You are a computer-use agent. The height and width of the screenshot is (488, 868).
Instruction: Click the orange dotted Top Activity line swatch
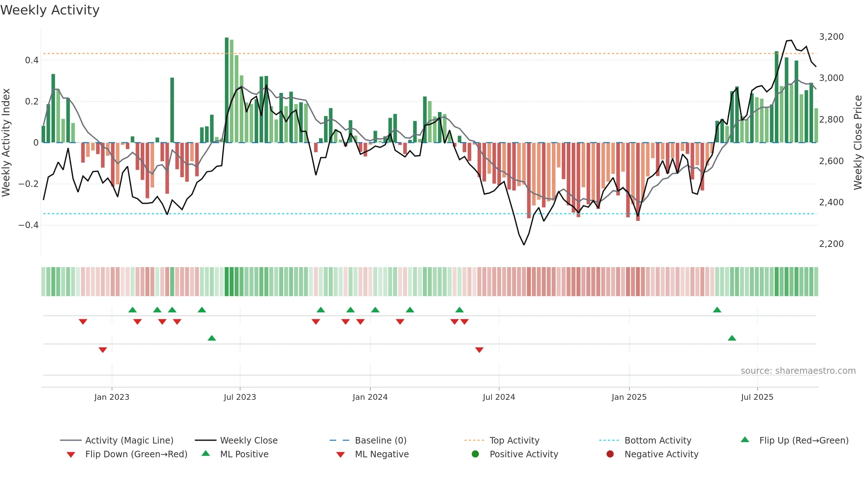[474, 440]
